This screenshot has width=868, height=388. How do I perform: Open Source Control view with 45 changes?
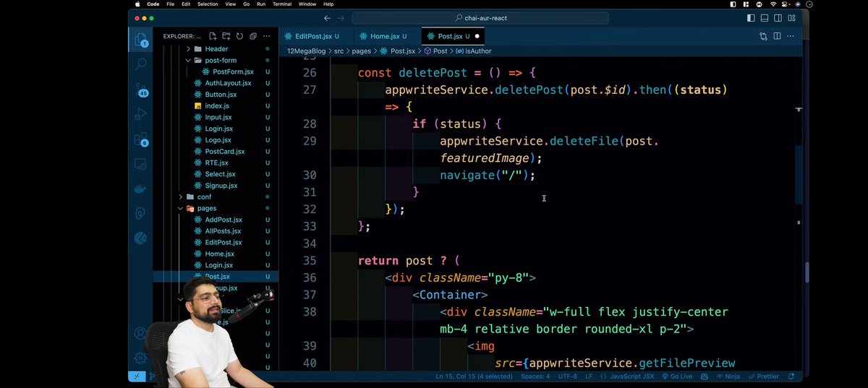[141, 90]
